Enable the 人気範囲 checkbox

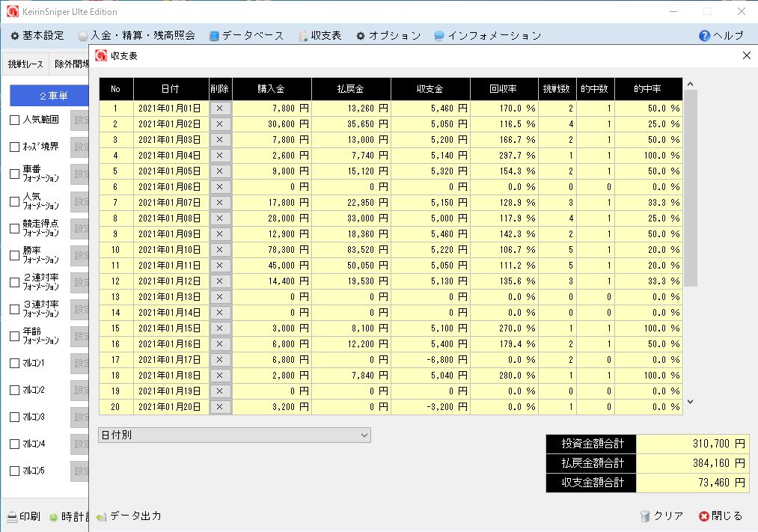click(x=15, y=120)
